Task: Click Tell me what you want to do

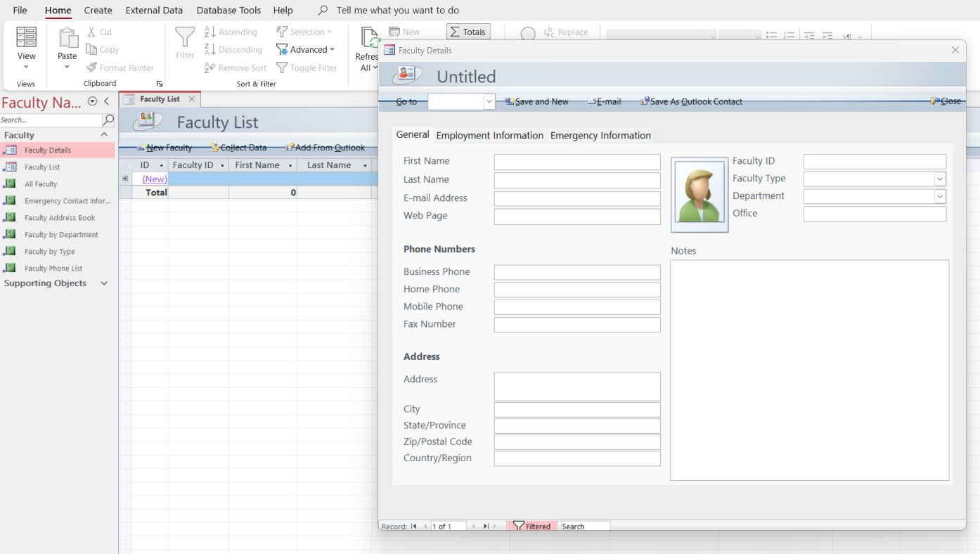Action: click(397, 11)
